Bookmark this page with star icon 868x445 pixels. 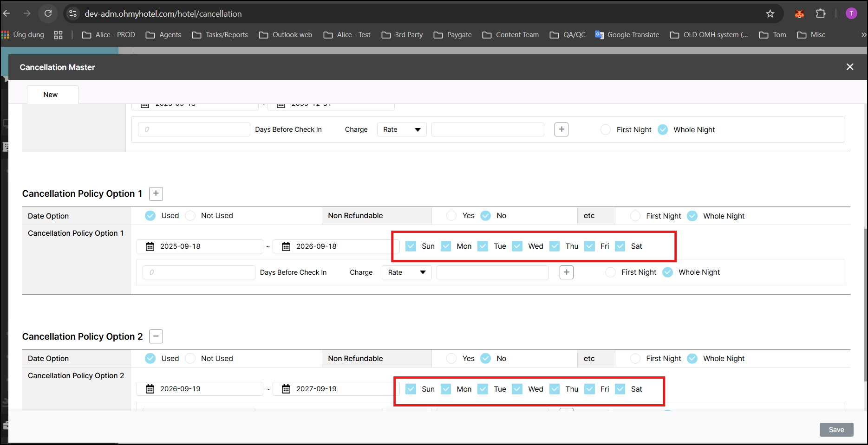(770, 13)
